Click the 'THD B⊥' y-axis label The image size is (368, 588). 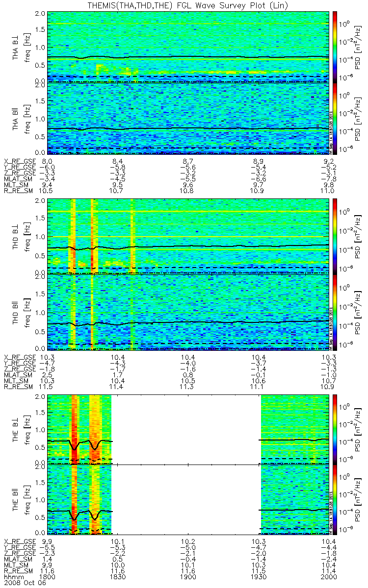pyautogui.click(x=15, y=236)
